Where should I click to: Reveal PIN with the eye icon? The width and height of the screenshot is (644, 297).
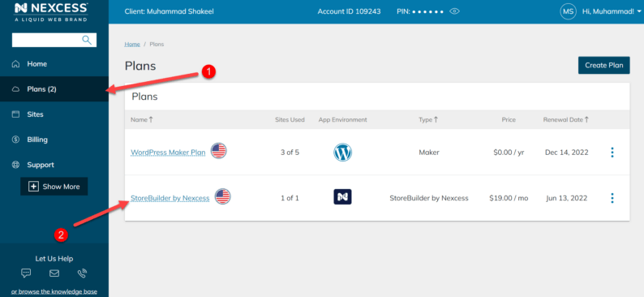(x=454, y=11)
